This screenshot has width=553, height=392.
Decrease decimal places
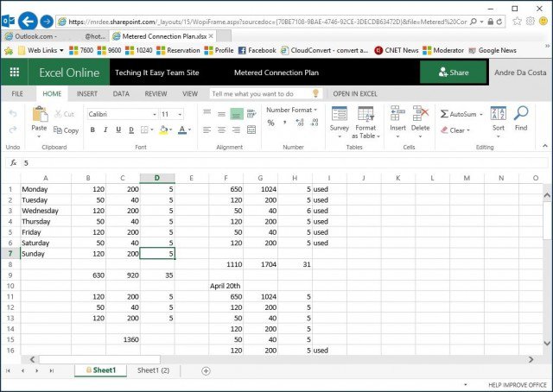[x=315, y=123]
